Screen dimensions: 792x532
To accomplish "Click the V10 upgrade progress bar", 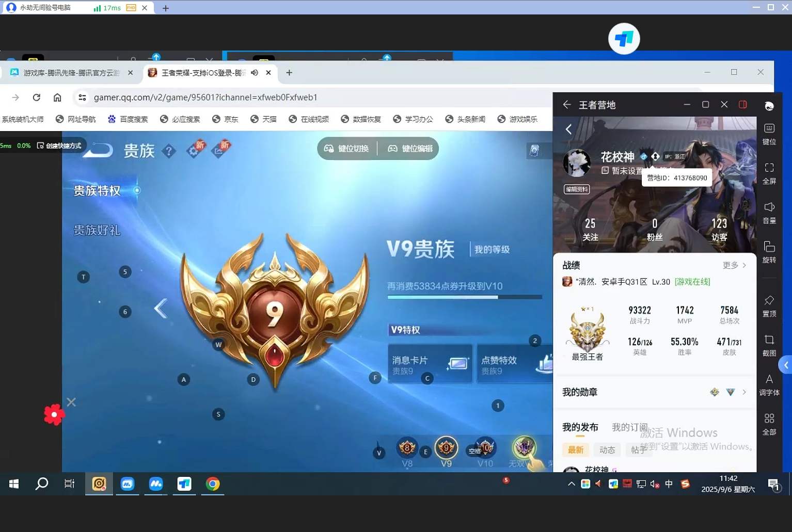I will pyautogui.click(x=465, y=297).
